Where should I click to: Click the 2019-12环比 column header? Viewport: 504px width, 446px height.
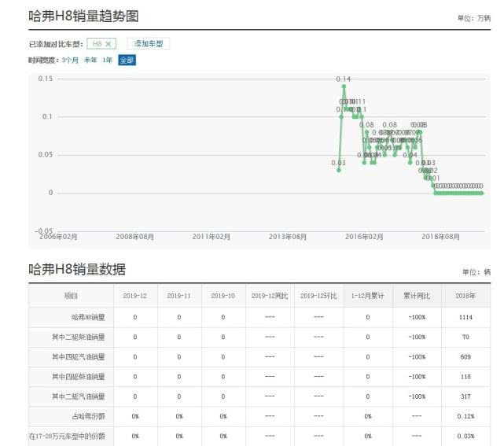[318, 296]
